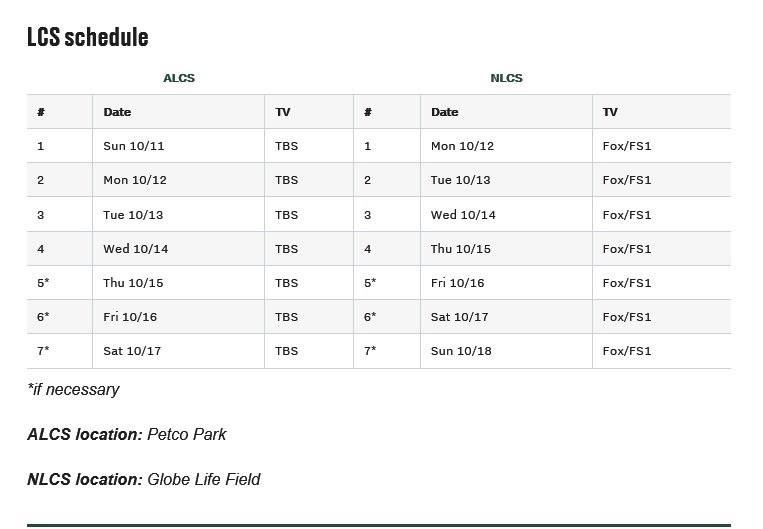
Task: Click the *if necessary footnote
Action: (73, 389)
